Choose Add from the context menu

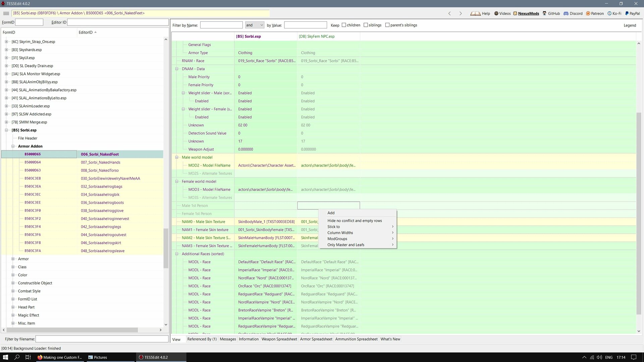pyautogui.click(x=357, y=213)
